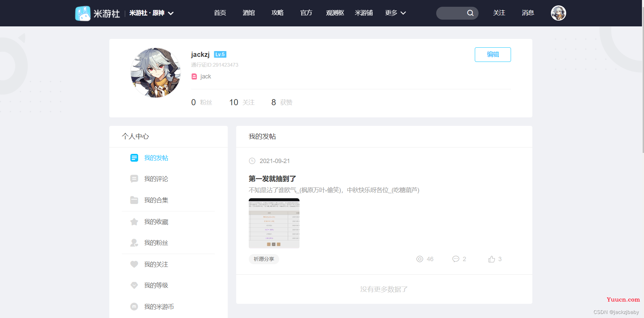644x318 pixels.
Task: Click the 我的合集 folder icon
Action: 134,200
